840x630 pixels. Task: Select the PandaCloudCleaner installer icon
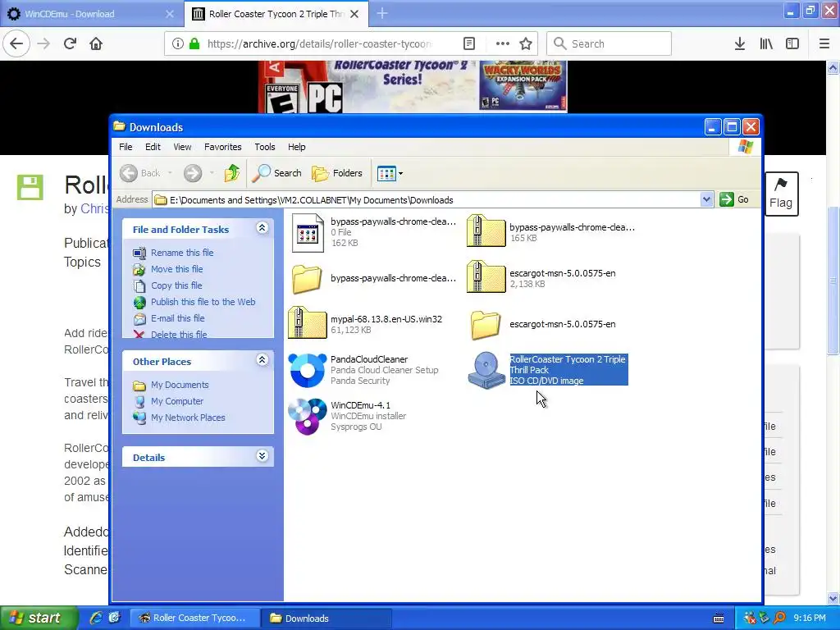coord(308,370)
